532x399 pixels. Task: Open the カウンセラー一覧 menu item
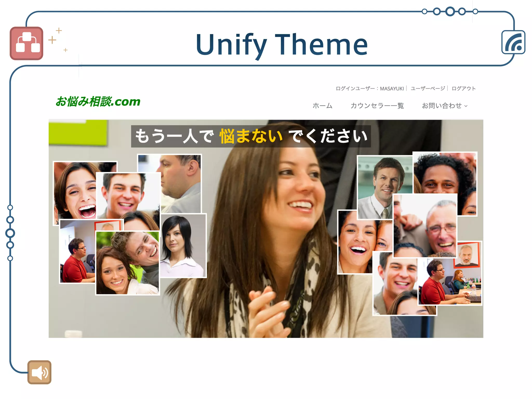click(x=377, y=106)
